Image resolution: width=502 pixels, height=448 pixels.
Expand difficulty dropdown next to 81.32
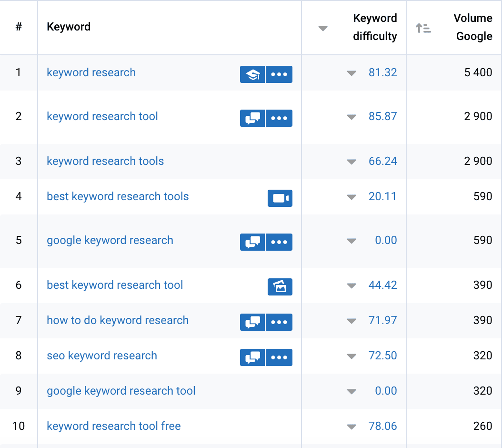(351, 73)
